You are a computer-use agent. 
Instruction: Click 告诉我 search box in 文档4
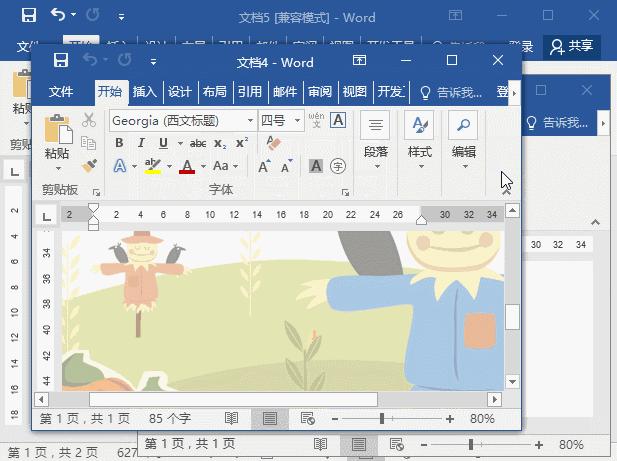(451, 93)
